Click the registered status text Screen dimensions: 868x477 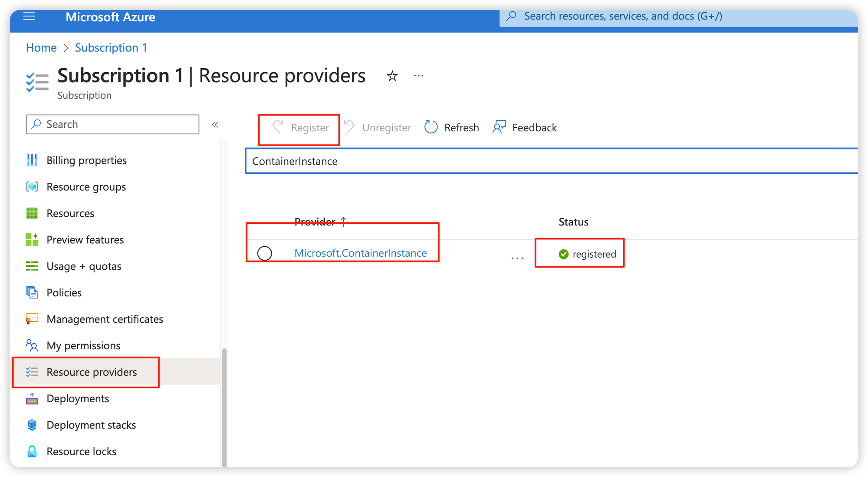pyautogui.click(x=594, y=254)
